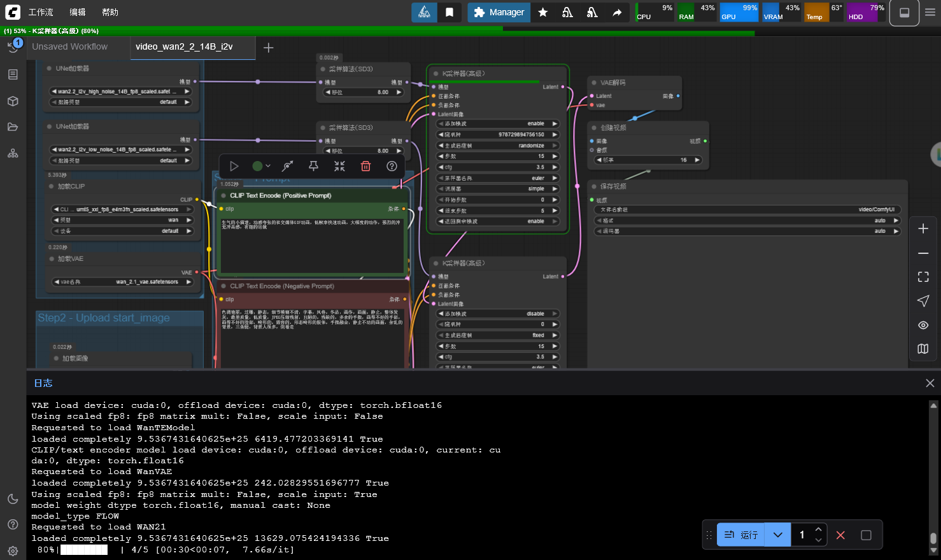The image size is (941, 560).
Task: Open the Manager panel
Action: (499, 12)
